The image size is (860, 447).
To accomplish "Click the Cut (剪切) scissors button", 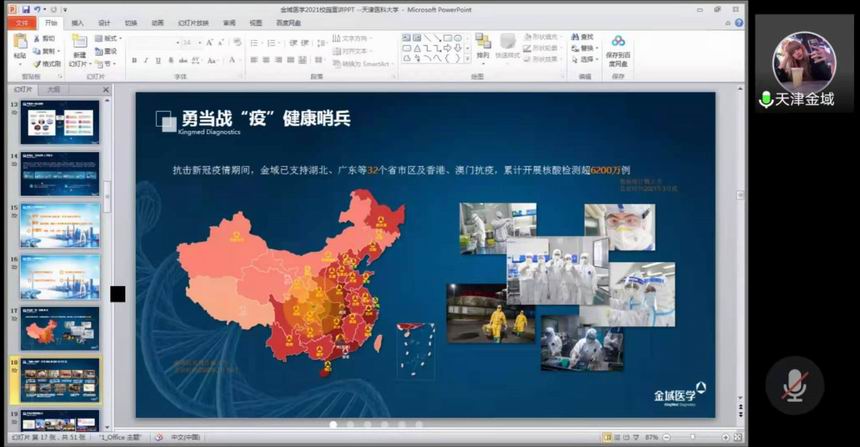I will point(44,38).
